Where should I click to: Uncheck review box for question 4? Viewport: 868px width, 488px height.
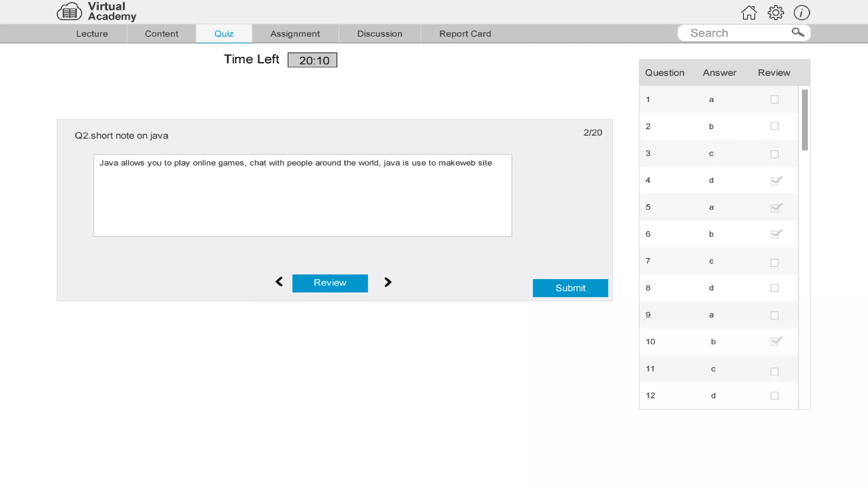(x=775, y=181)
